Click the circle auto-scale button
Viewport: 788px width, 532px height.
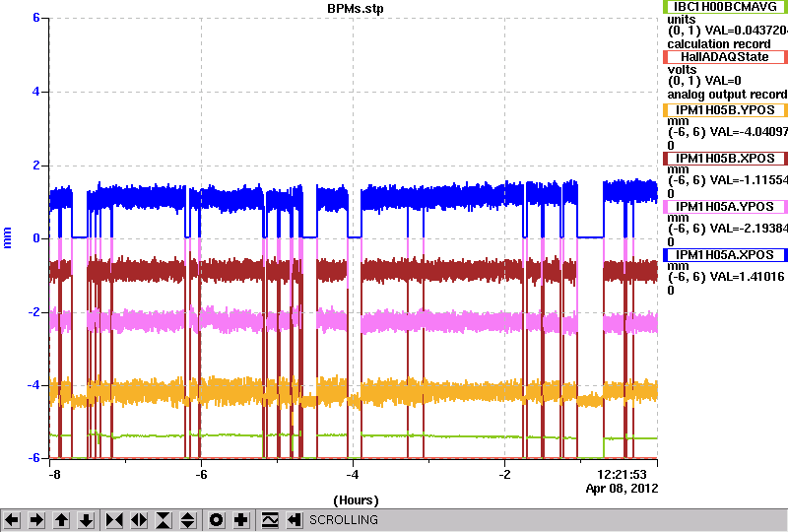[x=216, y=520]
